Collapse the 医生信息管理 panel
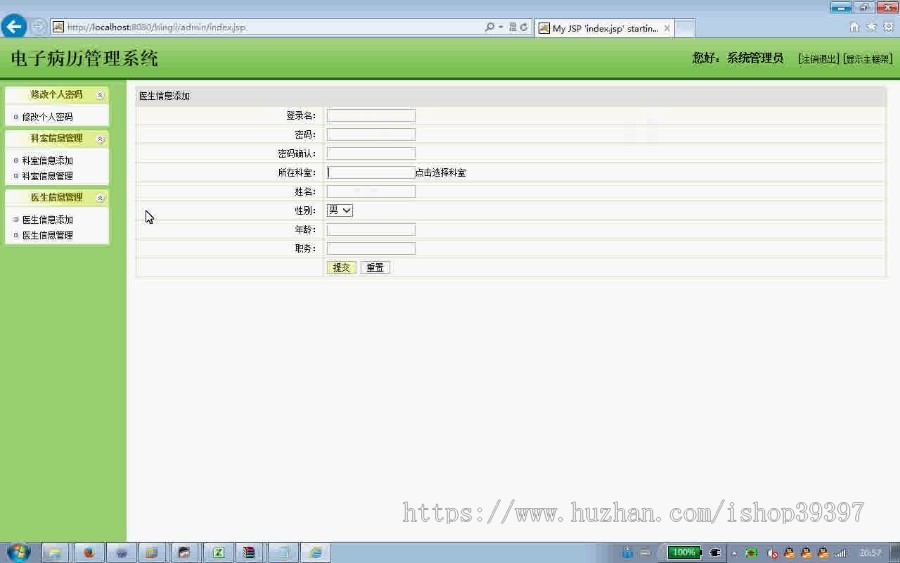 100,198
